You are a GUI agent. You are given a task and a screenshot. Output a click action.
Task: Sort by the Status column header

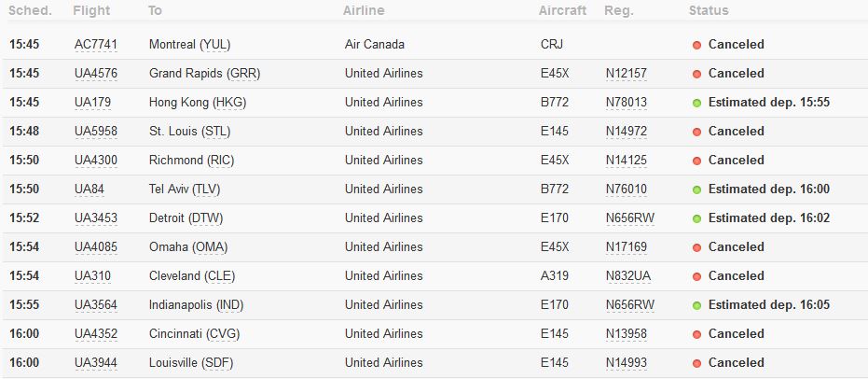(709, 11)
